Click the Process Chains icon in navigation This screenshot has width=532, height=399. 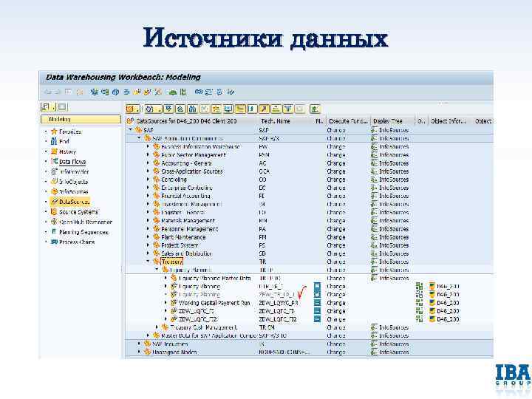pos(54,242)
